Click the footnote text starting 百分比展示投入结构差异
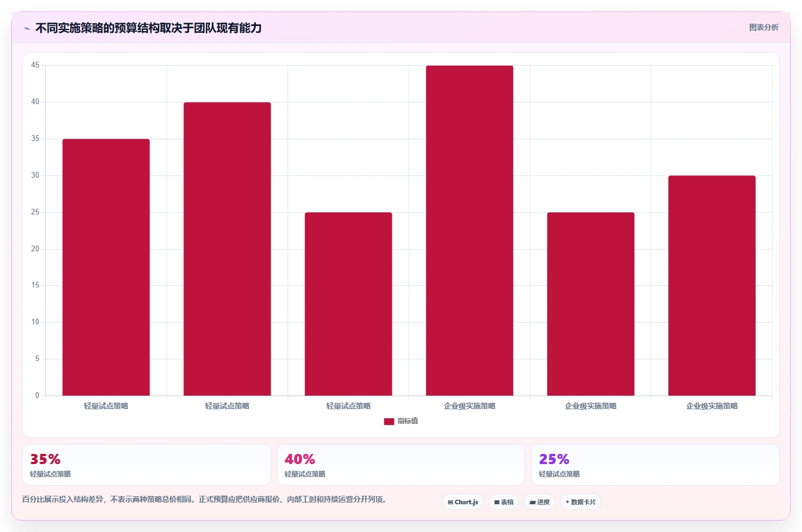Image resolution: width=802 pixels, height=532 pixels. (204, 500)
